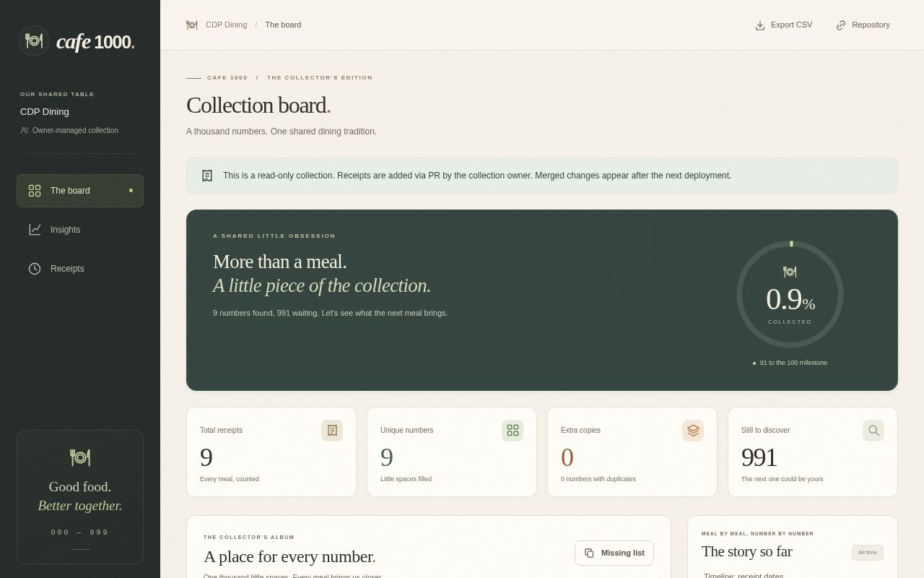Click the breadcrumb dining plate icon
This screenshot has width=924, height=578.
[x=192, y=25]
